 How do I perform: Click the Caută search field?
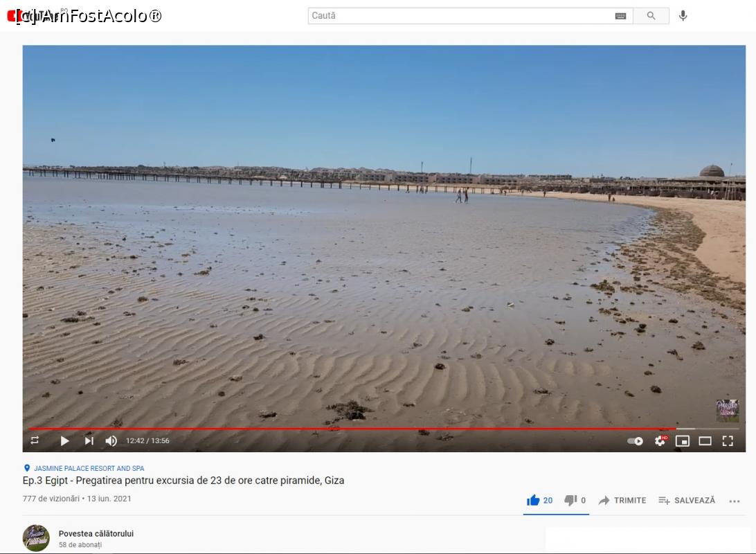(x=460, y=15)
